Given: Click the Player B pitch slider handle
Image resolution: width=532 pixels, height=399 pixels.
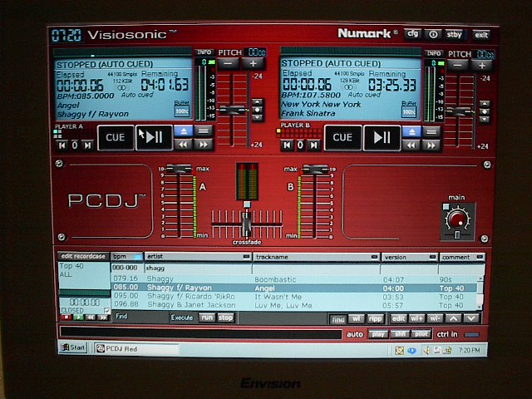Looking at the screenshot, I should pyautogui.click(x=460, y=111).
